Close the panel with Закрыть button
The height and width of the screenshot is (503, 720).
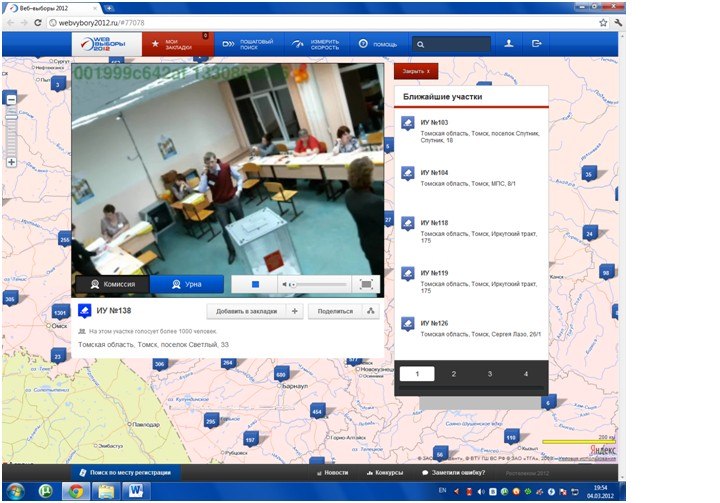416,72
